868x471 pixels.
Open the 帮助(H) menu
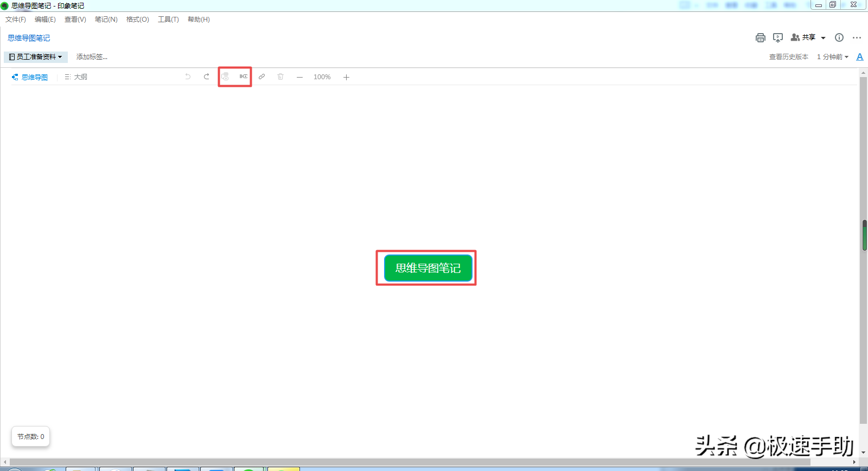[199, 20]
